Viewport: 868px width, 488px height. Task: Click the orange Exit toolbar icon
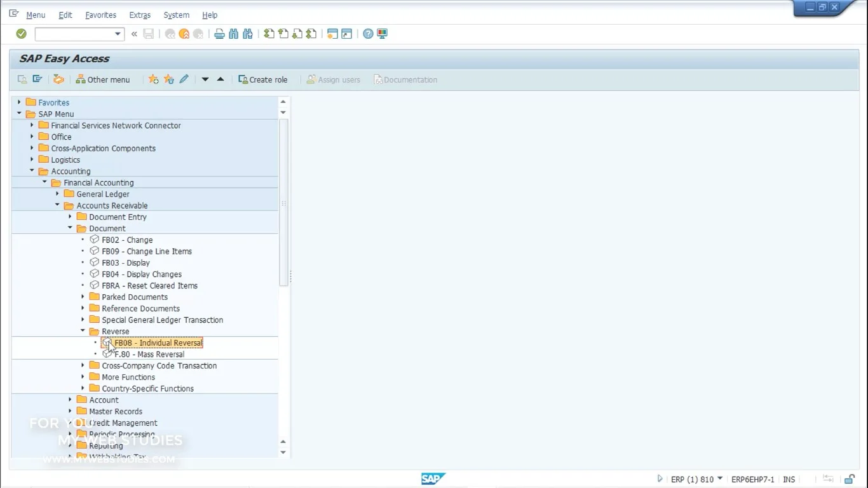pos(184,34)
